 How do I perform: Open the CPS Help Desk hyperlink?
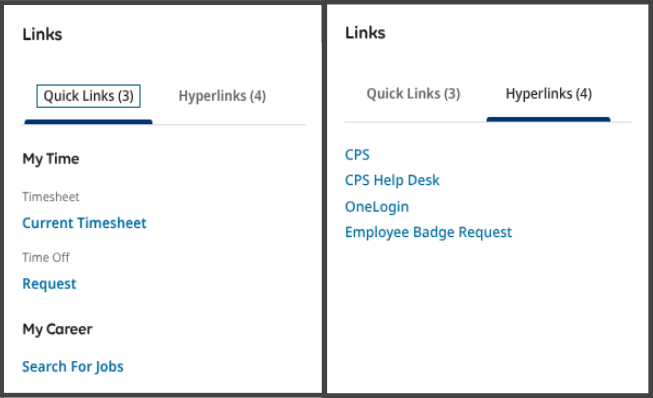coord(392,180)
